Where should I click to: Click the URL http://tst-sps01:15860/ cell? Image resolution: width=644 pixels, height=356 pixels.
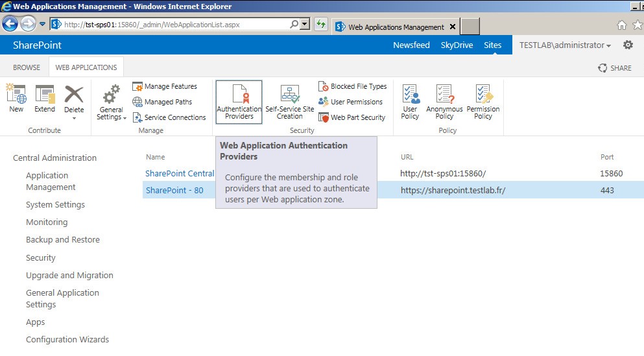click(x=443, y=173)
